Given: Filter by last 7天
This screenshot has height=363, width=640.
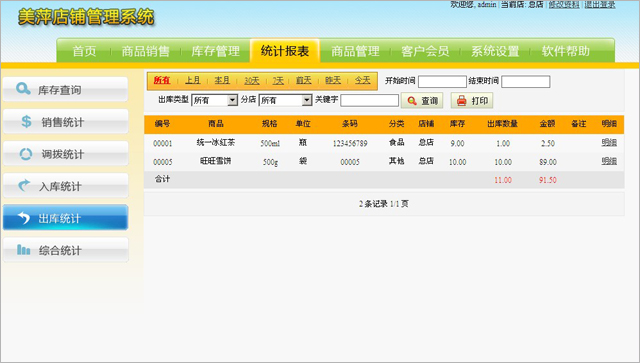Looking at the screenshot, I should point(278,81).
